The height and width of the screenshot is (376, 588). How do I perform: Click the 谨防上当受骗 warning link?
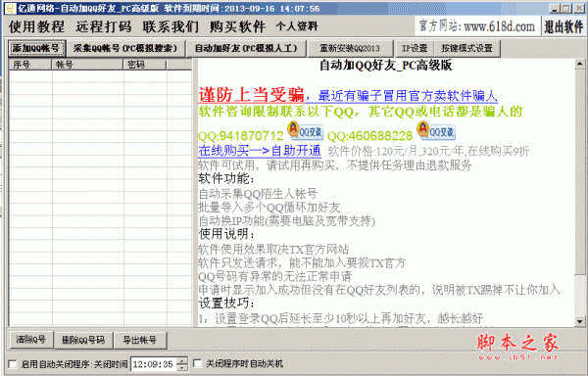tap(251, 95)
